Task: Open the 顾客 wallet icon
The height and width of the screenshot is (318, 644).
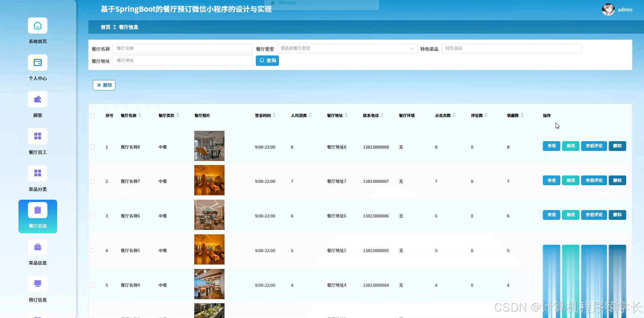Action: coord(38,100)
